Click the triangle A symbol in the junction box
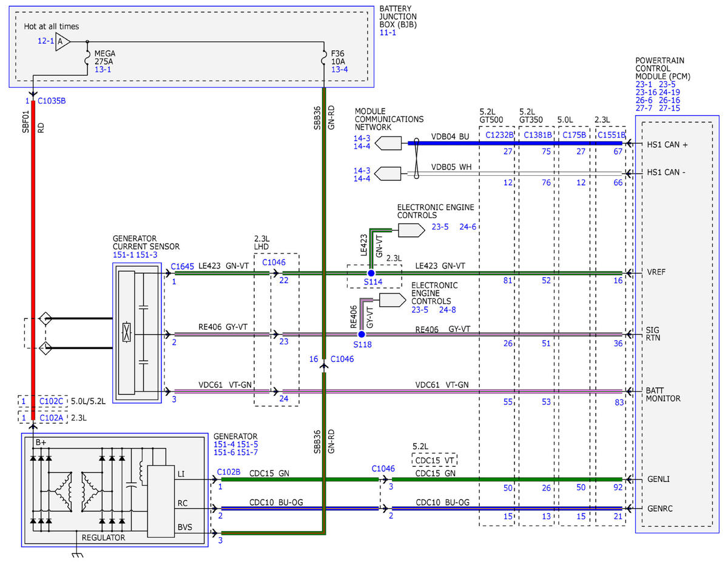The height and width of the screenshot is (562, 728). pyautogui.click(x=63, y=42)
